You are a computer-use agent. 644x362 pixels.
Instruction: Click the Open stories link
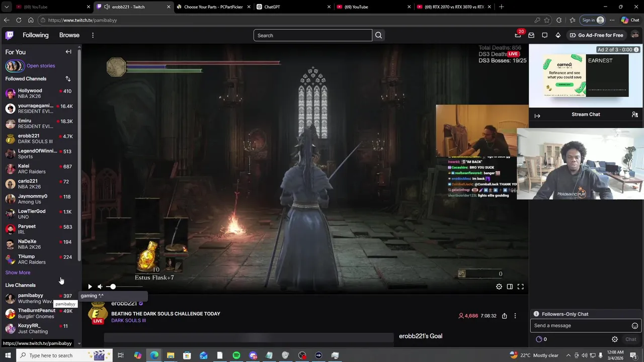[x=41, y=66]
